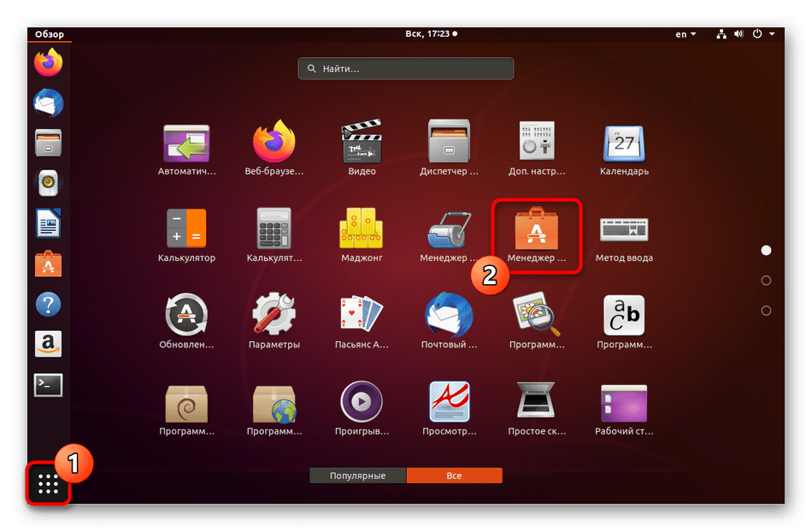Click the Найти search field
This screenshot has width=812, height=532.
tap(405, 68)
